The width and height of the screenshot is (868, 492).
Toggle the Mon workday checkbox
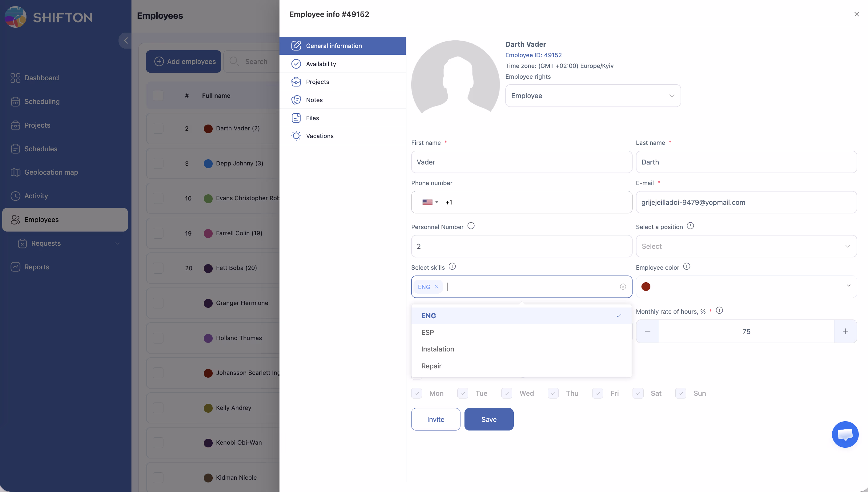[416, 393]
